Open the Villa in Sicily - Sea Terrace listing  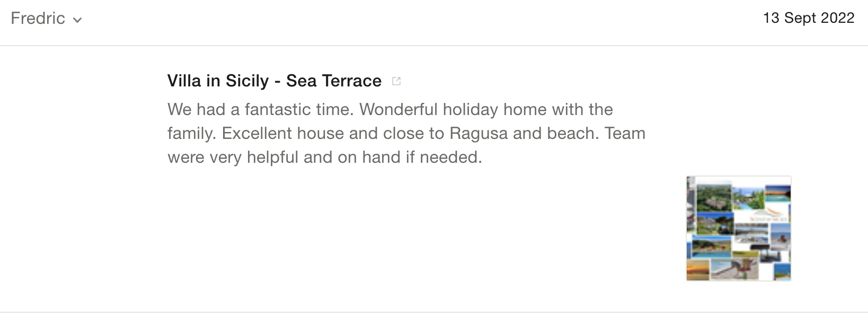pos(274,81)
